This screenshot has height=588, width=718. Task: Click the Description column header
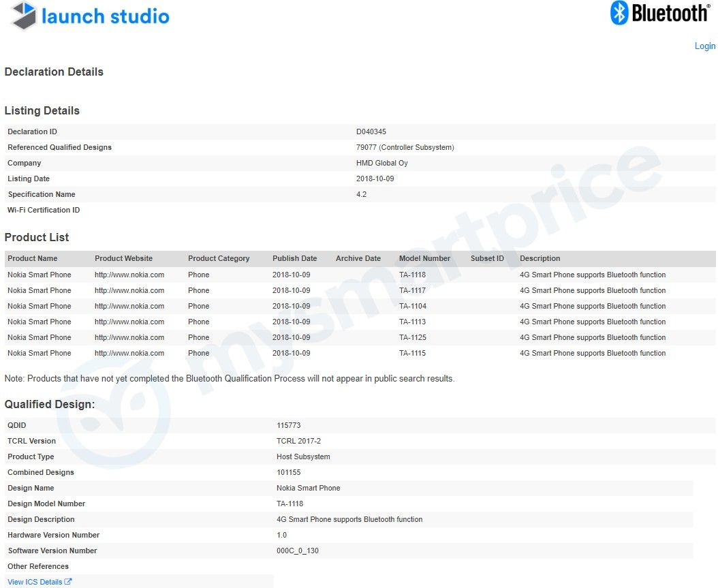(540, 258)
